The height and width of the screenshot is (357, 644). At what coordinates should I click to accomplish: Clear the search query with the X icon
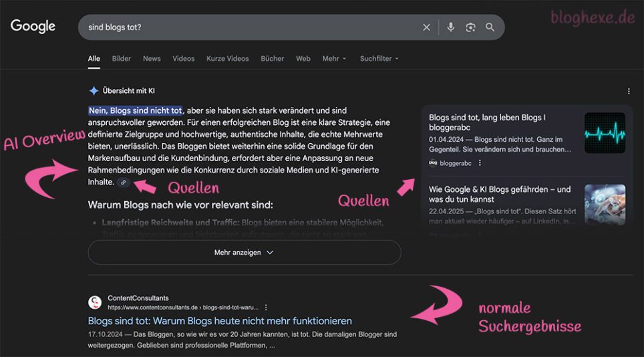coord(426,27)
